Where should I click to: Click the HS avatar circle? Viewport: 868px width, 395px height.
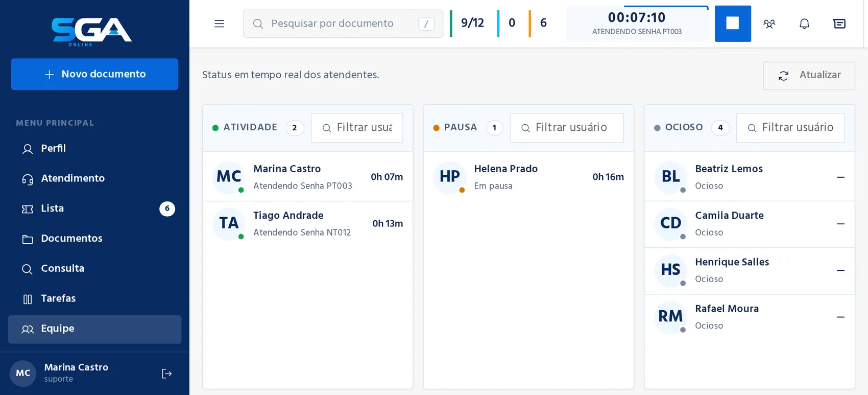click(671, 270)
